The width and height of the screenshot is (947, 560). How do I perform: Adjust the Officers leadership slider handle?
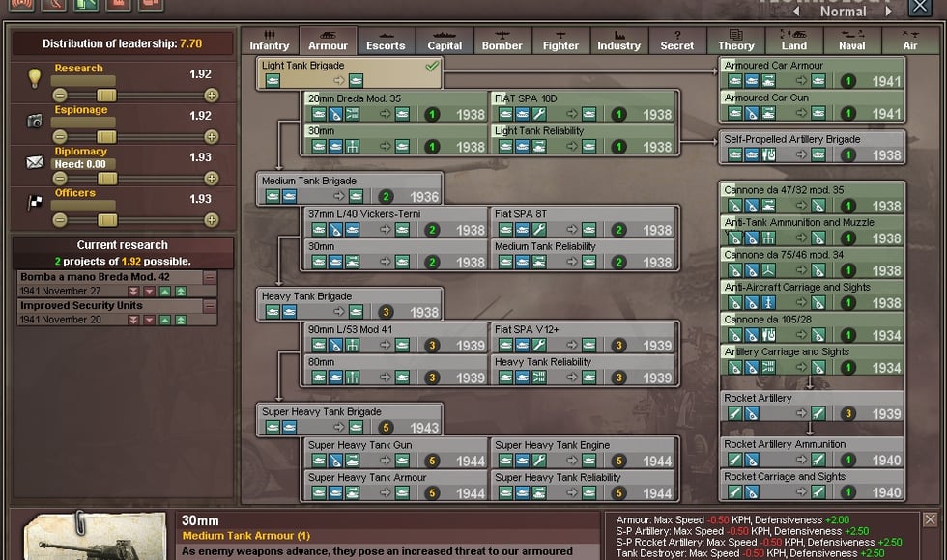pyautogui.click(x=107, y=220)
